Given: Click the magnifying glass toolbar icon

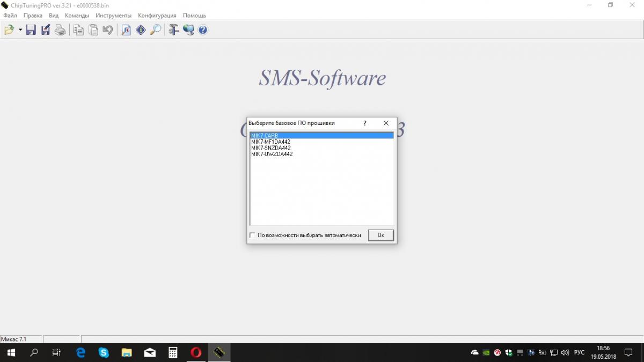Looking at the screenshot, I should point(156,30).
